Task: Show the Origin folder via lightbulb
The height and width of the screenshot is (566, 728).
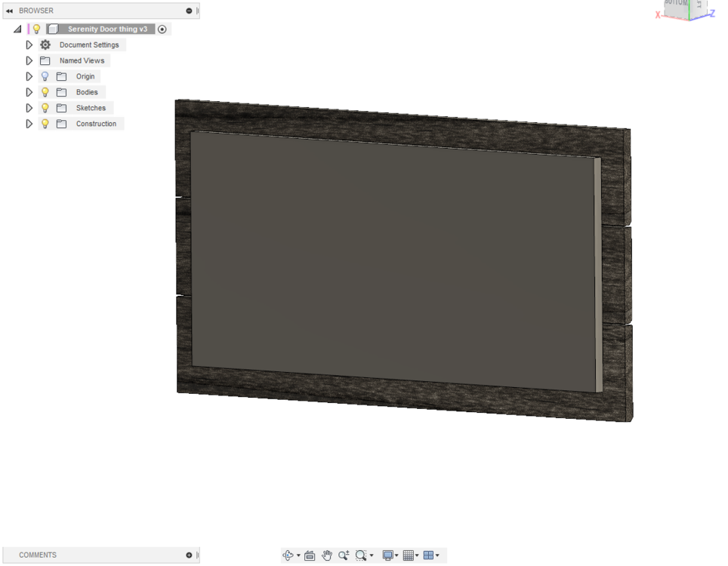Action: 45,76
